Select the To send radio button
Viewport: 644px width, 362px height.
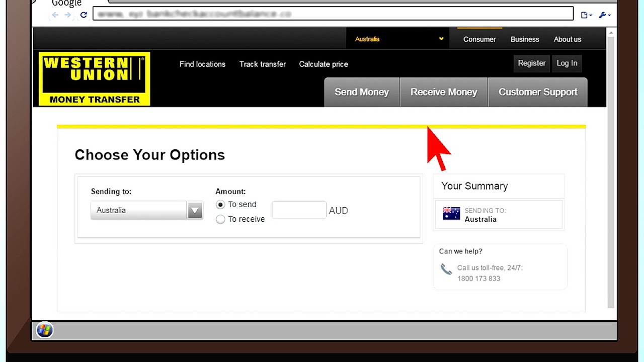pyautogui.click(x=220, y=205)
